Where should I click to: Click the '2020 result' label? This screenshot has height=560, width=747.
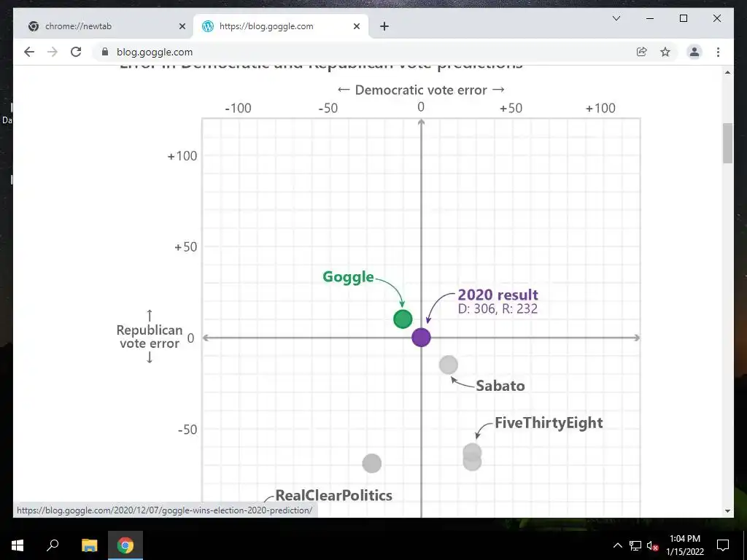[498, 295]
